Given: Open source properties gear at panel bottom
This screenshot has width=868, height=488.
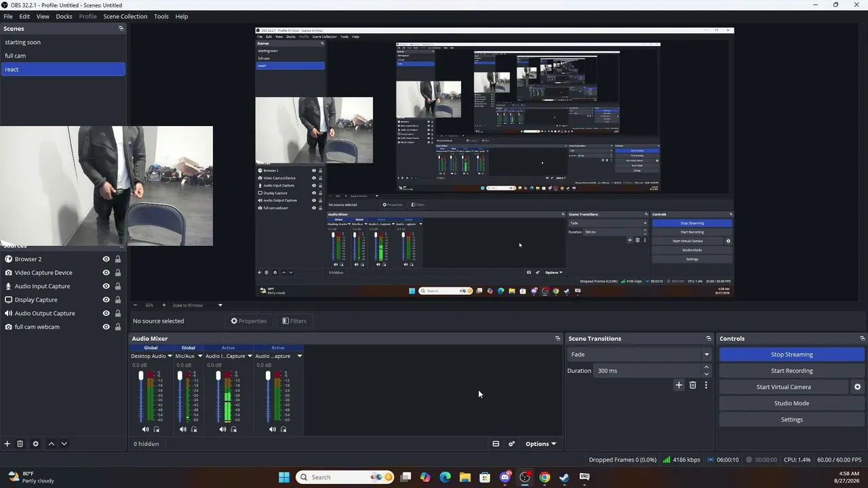Looking at the screenshot, I should 36,444.
